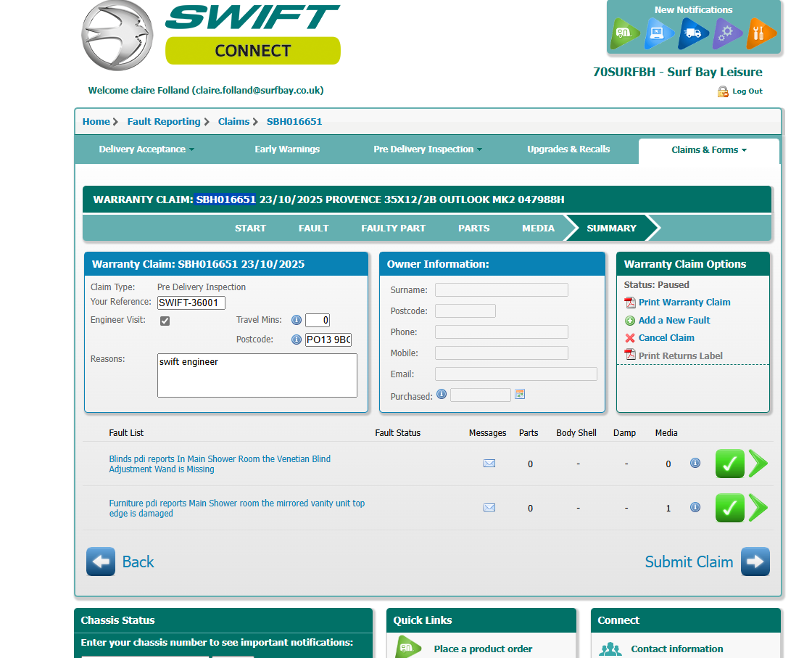Click the PDF icon beside Print Warranty Claim
812x658 pixels.
630,303
